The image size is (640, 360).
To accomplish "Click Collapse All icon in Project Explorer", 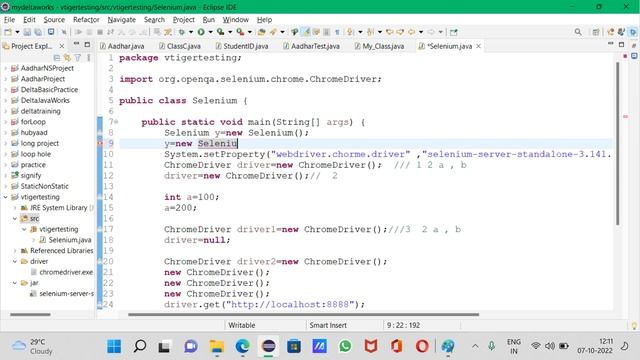I will click(57, 58).
